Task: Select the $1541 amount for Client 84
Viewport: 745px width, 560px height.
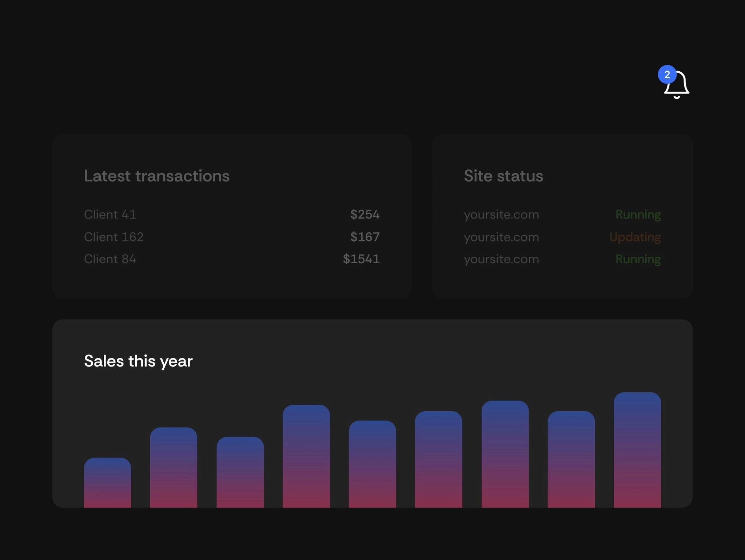Action: (x=361, y=259)
